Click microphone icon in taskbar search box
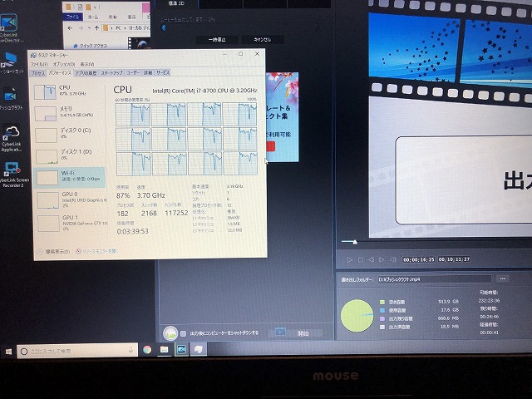 (131, 350)
